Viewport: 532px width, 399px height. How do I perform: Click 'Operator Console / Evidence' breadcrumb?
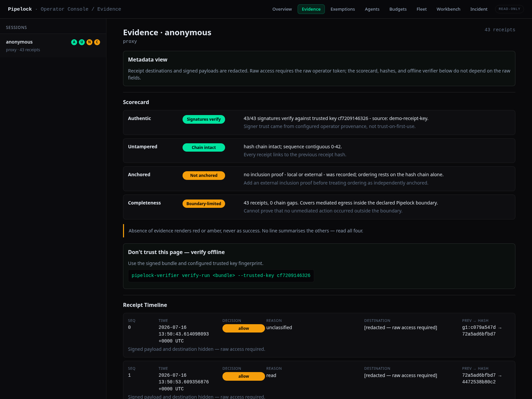81,9
